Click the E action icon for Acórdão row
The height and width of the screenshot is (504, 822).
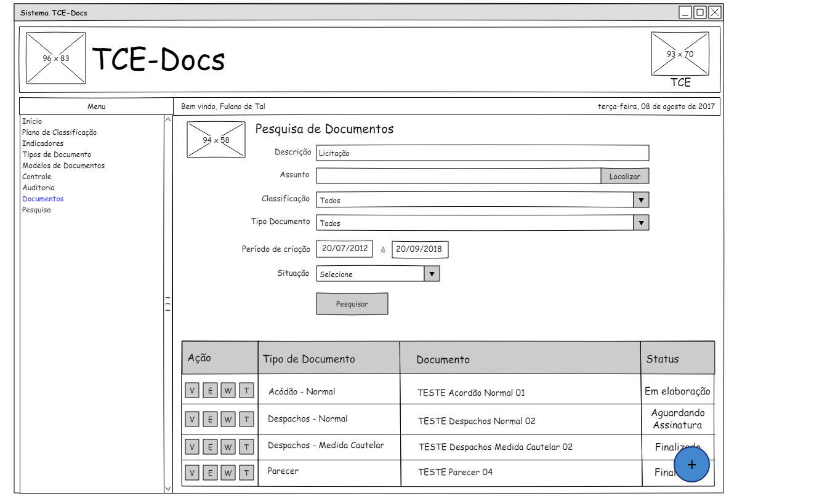(210, 390)
